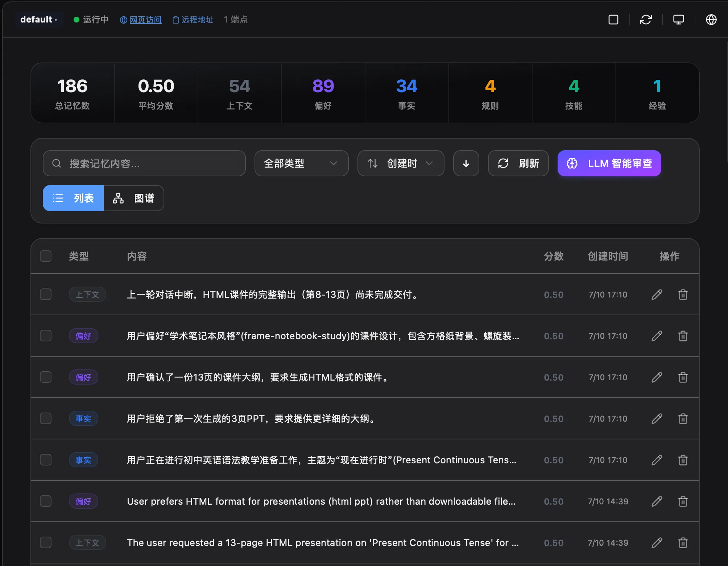The image size is (728, 566).
Task: Click the 运行中 status indicator
Action: [x=91, y=20]
